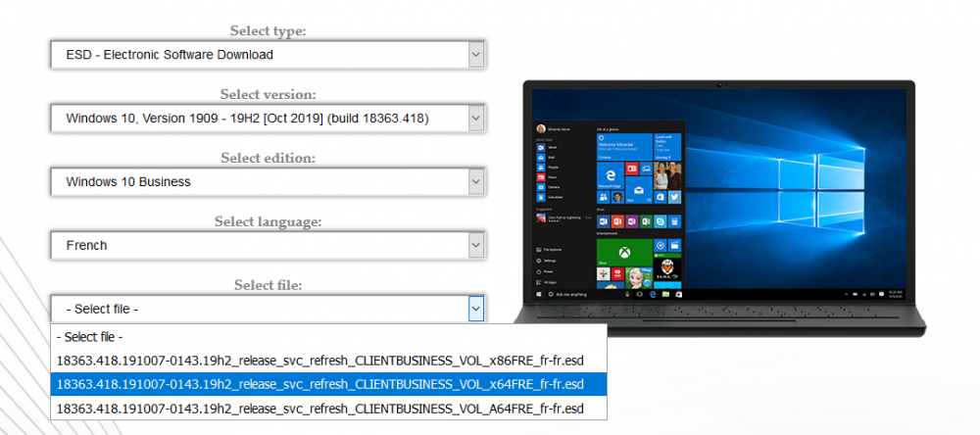Click the 'Select version:' label
980x435 pixels.
pyautogui.click(x=269, y=94)
